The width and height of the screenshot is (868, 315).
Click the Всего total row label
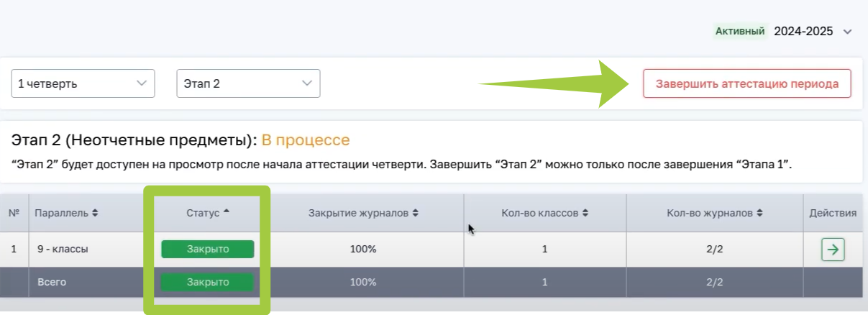(52, 283)
